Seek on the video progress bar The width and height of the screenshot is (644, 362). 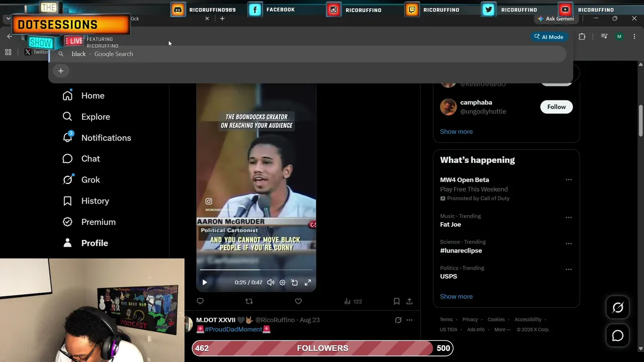tap(256, 270)
